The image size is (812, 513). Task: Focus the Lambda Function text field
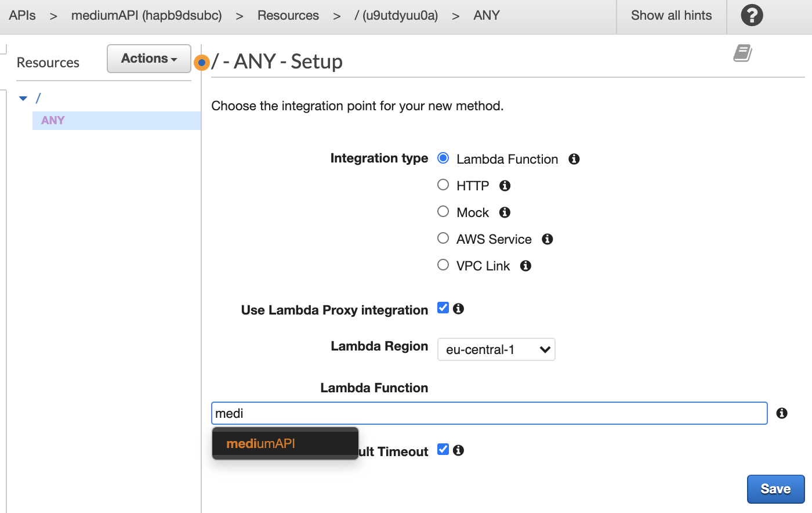coord(490,413)
